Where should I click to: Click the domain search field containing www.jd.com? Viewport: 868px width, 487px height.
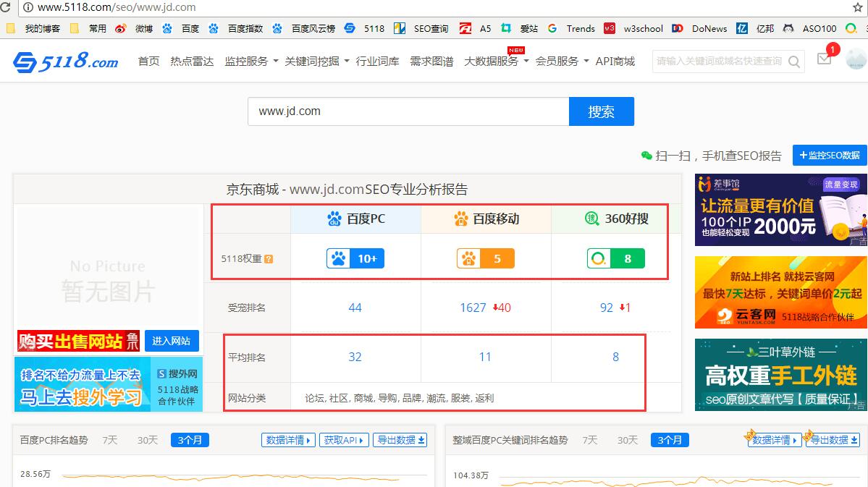click(408, 111)
